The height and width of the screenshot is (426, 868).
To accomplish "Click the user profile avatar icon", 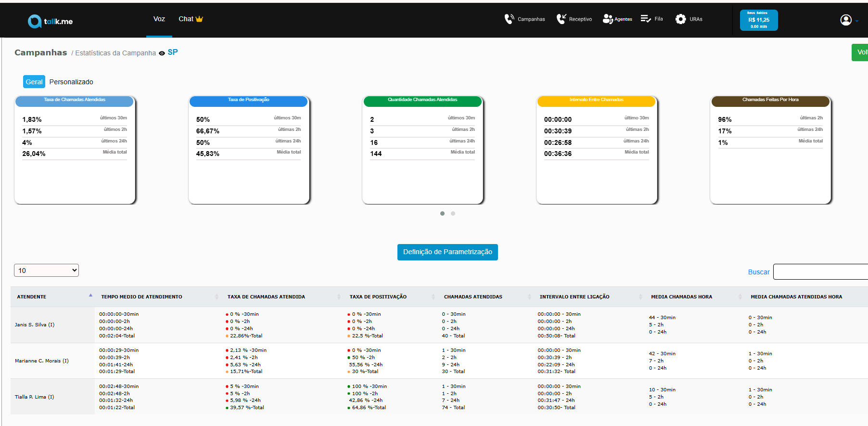I will [x=846, y=20].
